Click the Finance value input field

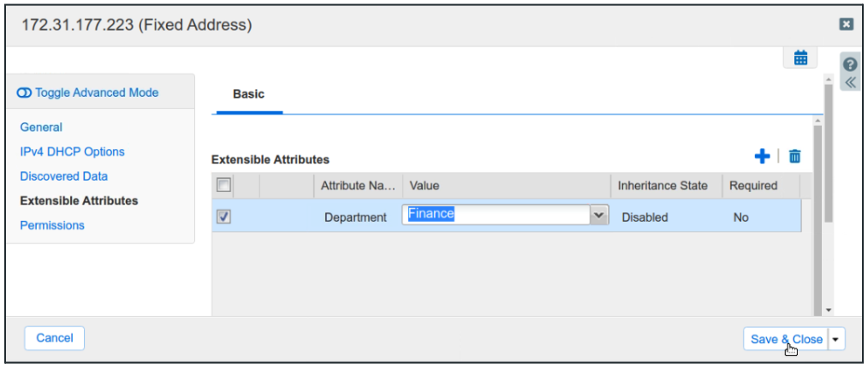point(496,215)
